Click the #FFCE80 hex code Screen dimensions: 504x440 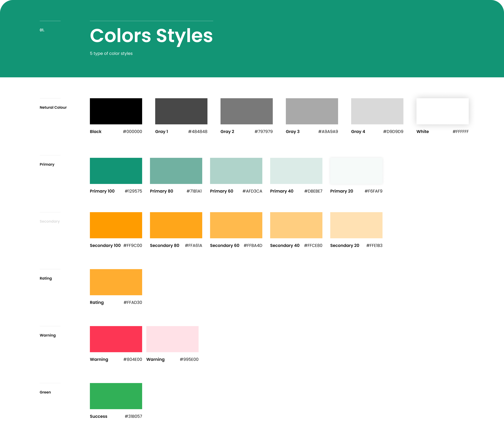313,246
